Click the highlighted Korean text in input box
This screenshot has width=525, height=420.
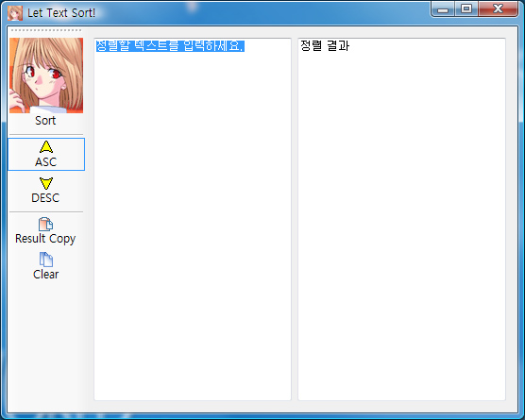coord(170,46)
